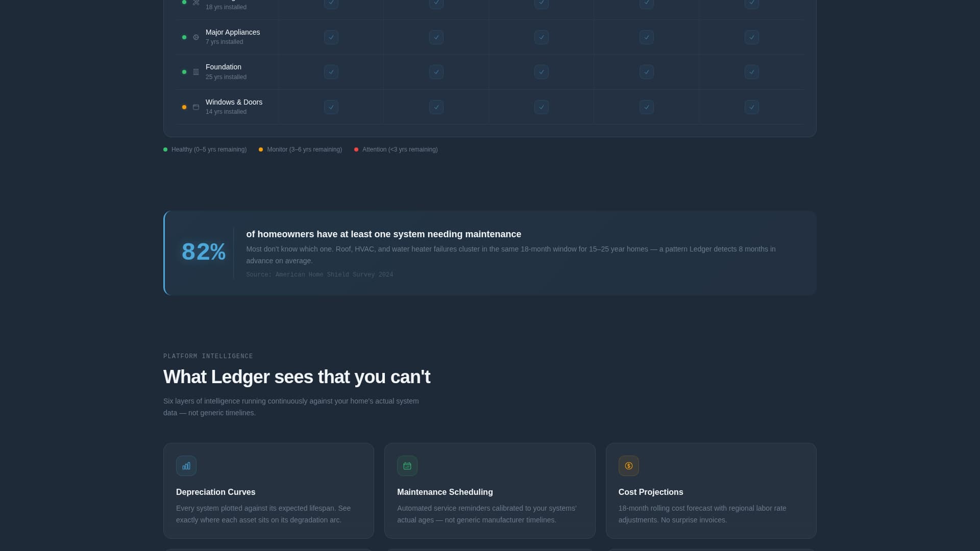Toggle the fourth checkbox in Foundation row
This screenshot has width=980, height=551.
coord(647,72)
